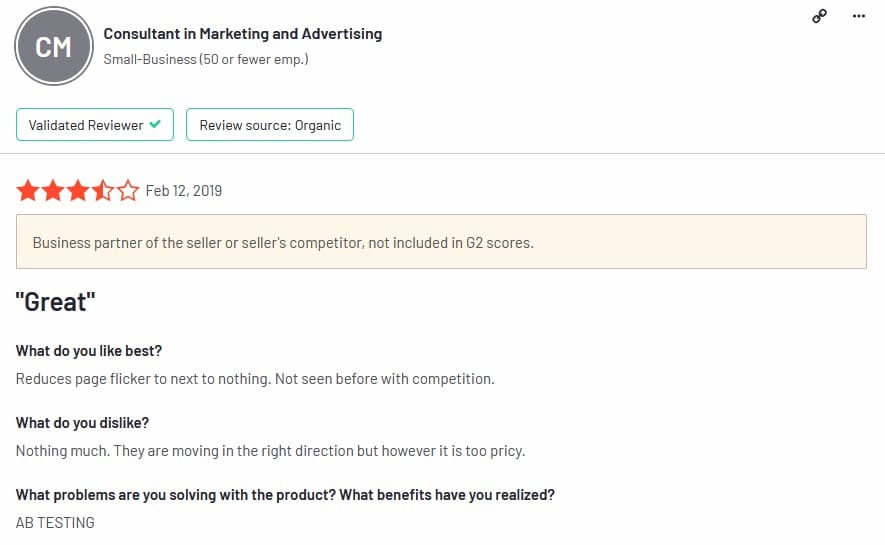Click the half-filled fourth rating star

[103, 191]
